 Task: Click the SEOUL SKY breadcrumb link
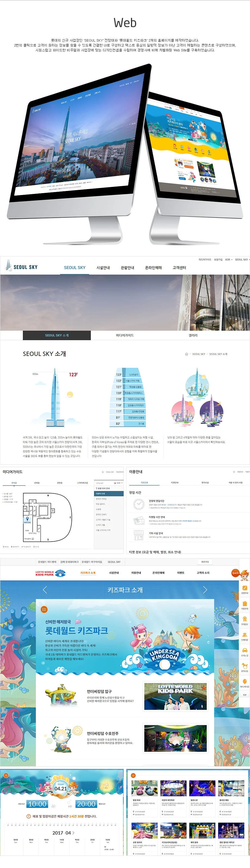[199, 354]
